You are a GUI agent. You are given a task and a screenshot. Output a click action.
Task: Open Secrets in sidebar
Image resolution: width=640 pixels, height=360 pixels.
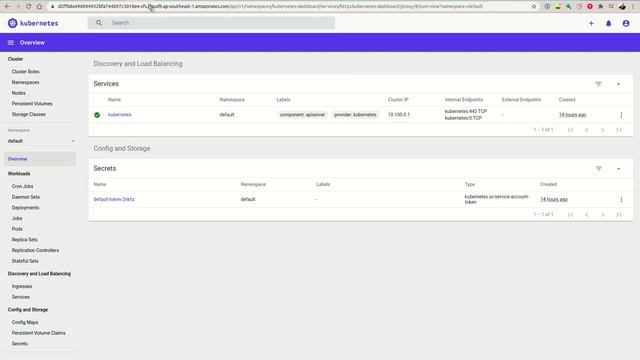point(20,344)
